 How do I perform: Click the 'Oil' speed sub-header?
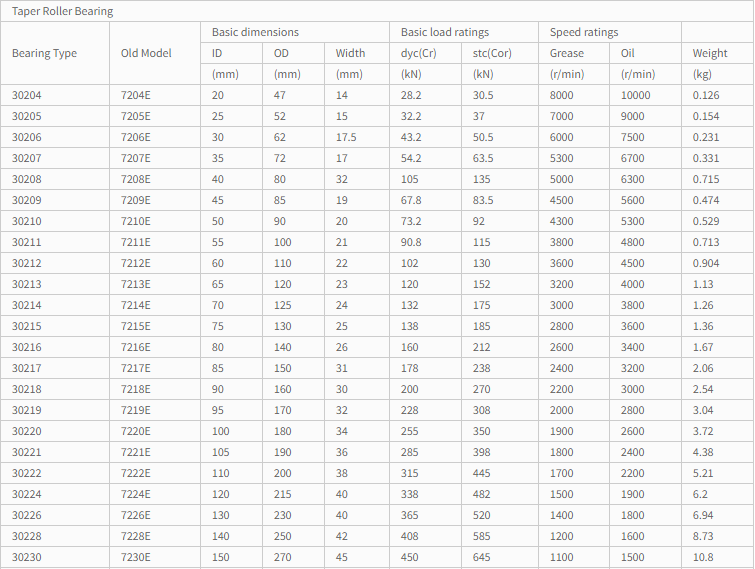pyautogui.click(x=627, y=53)
